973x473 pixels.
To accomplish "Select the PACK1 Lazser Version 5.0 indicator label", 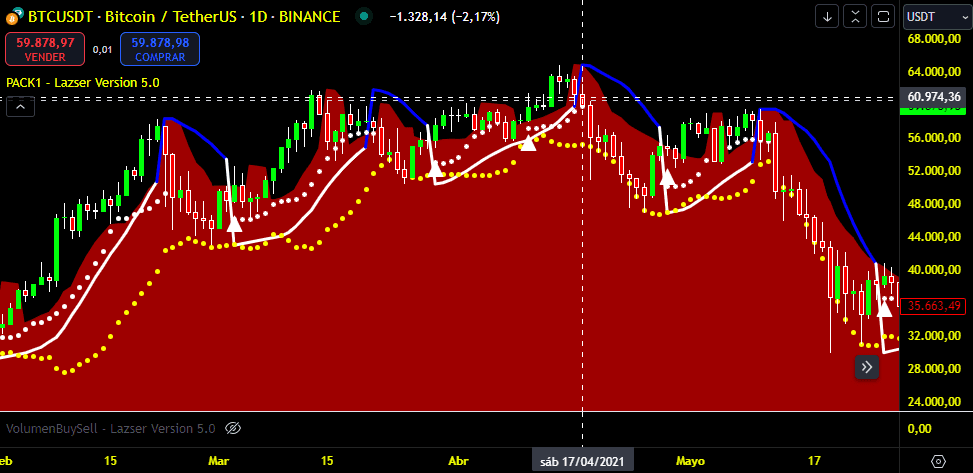I will coord(83,82).
